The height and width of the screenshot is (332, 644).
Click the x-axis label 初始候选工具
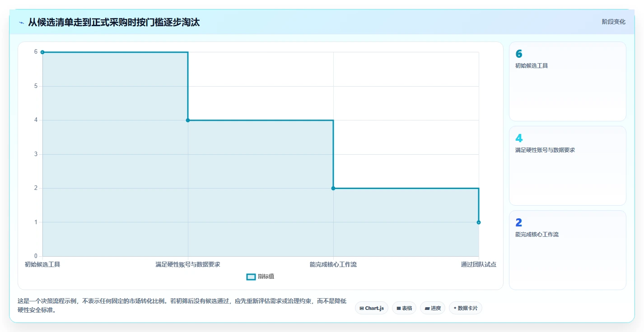point(42,264)
